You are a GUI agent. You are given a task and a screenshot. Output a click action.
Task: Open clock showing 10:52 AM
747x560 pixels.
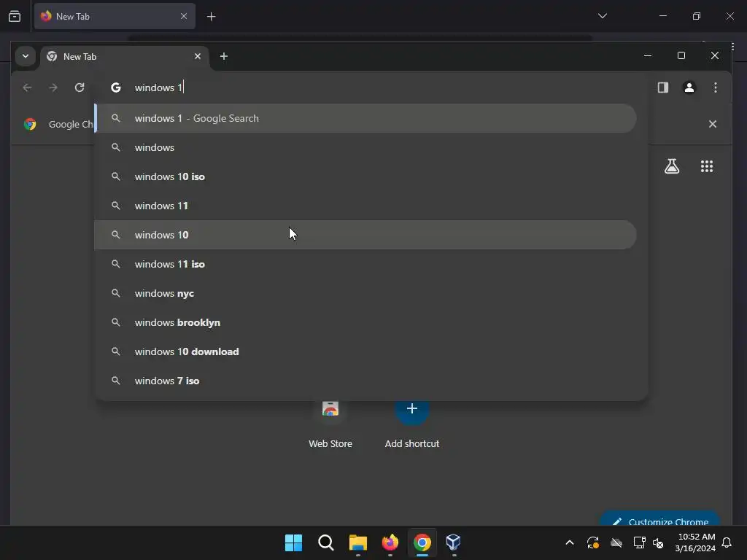point(695,542)
